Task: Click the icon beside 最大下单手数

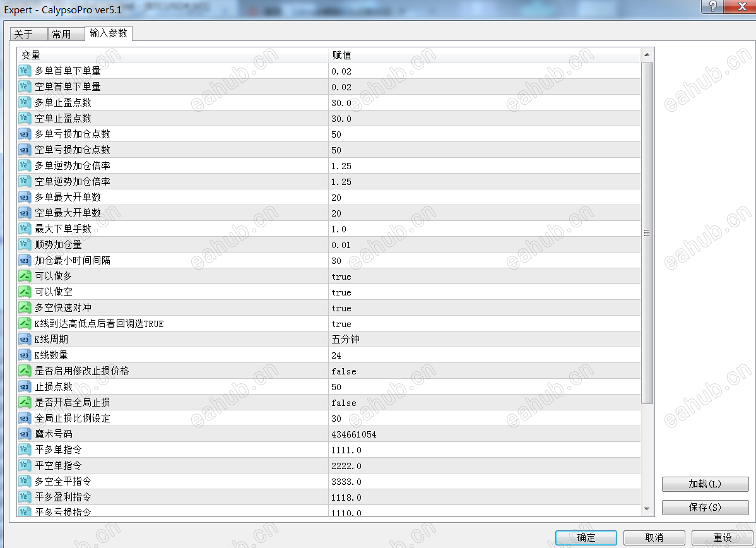Action: [25, 229]
